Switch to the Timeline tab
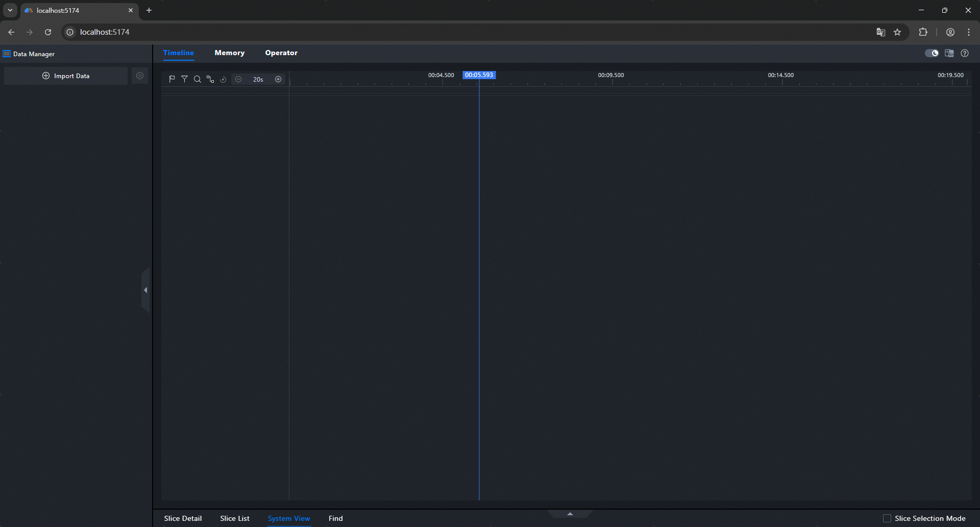The height and width of the screenshot is (527, 980). (x=179, y=53)
